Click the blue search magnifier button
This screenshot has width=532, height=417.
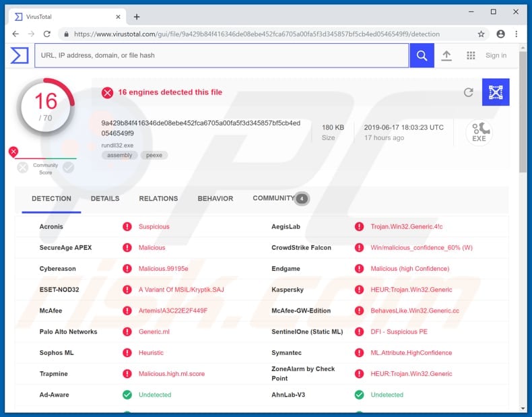[x=422, y=55]
